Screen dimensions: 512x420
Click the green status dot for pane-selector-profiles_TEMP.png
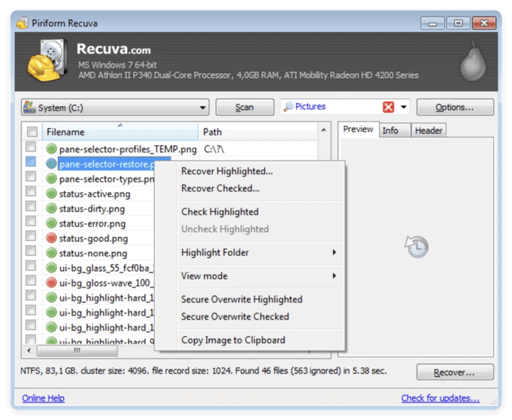coord(51,149)
